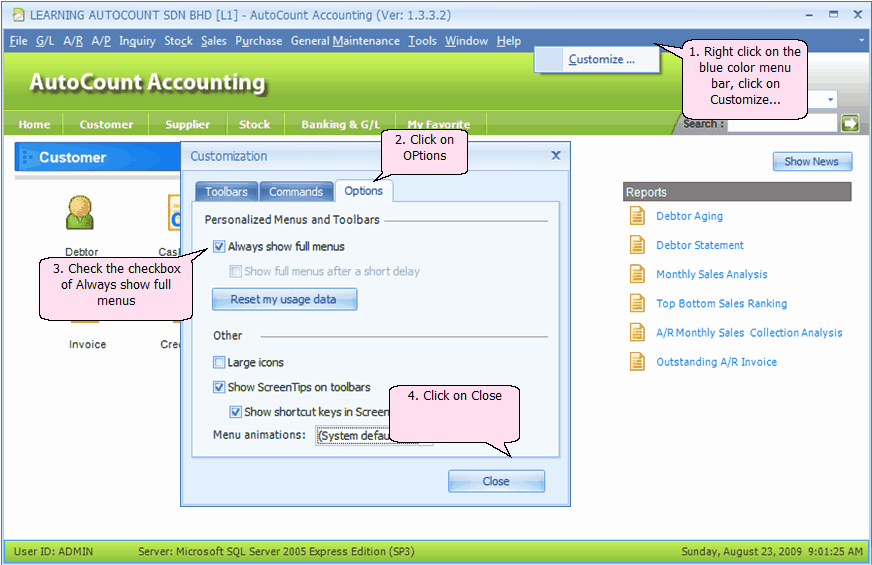872x565 pixels.
Task: Go to the My Favorite tab
Action: tap(439, 124)
